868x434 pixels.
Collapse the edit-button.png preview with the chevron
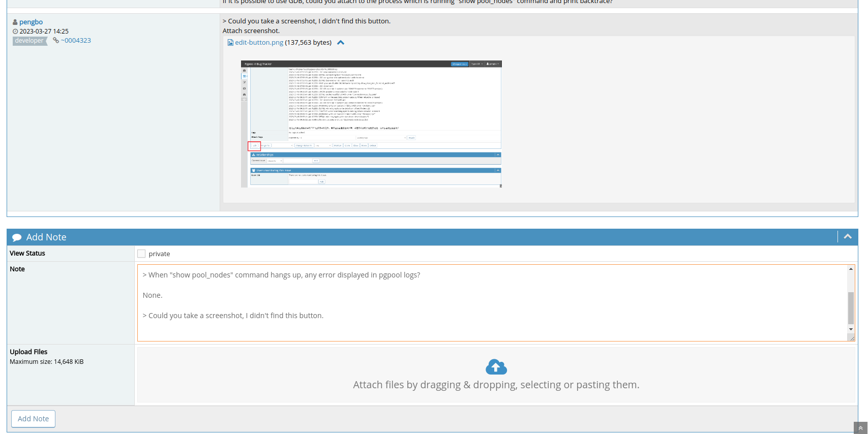(x=341, y=43)
